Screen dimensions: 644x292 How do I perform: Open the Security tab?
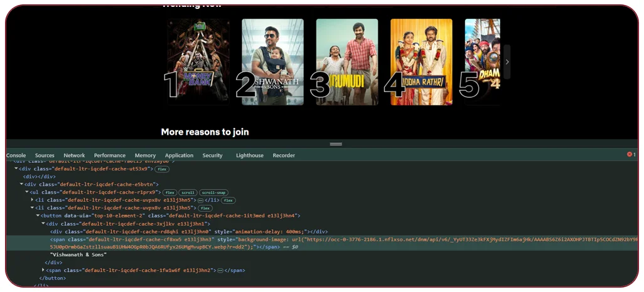(x=212, y=155)
